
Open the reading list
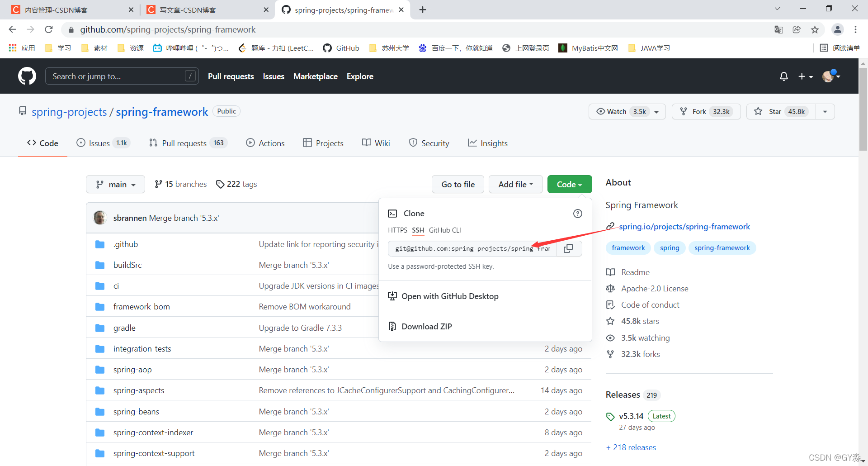(840, 48)
